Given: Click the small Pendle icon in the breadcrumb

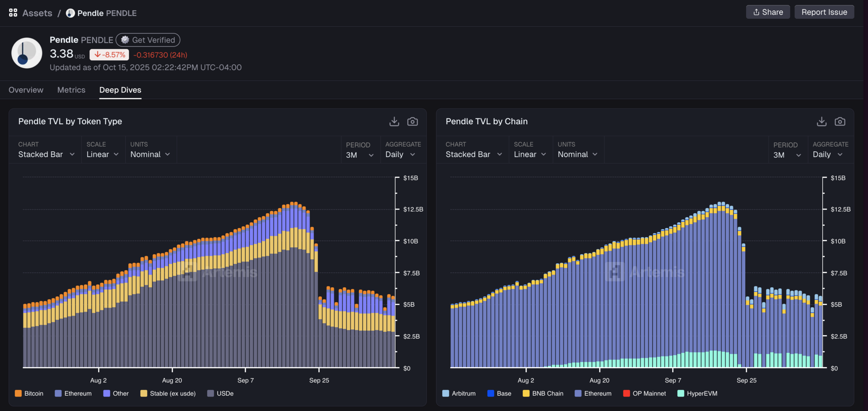Looking at the screenshot, I should pos(71,13).
